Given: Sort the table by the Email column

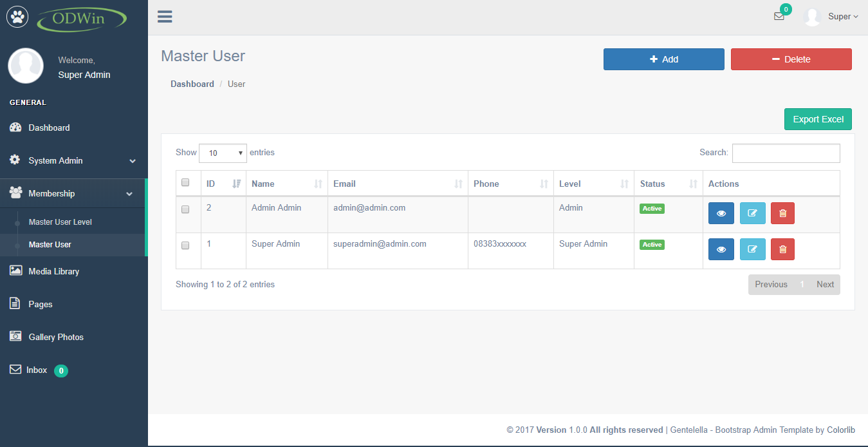Looking at the screenshot, I should (x=398, y=184).
